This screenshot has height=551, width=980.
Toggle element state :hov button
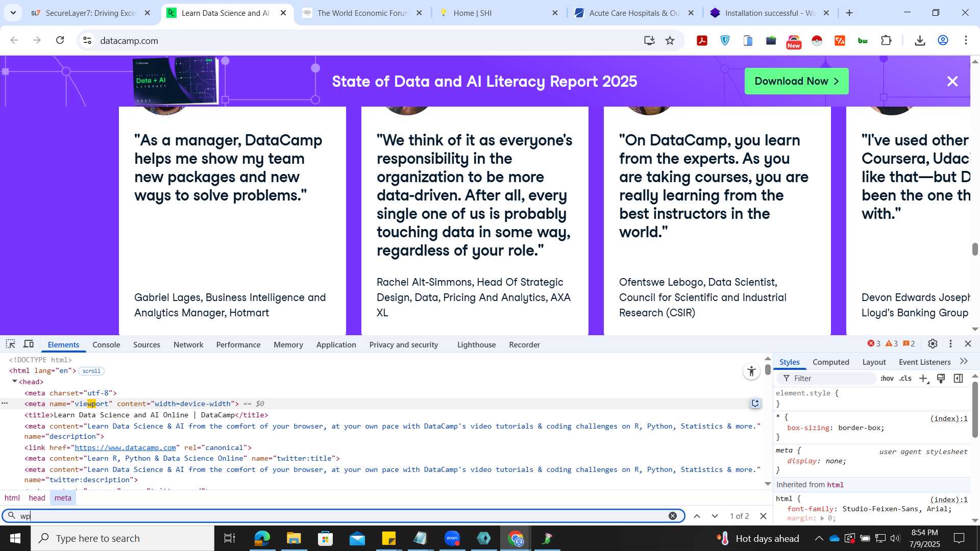click(x=887, y=379)
